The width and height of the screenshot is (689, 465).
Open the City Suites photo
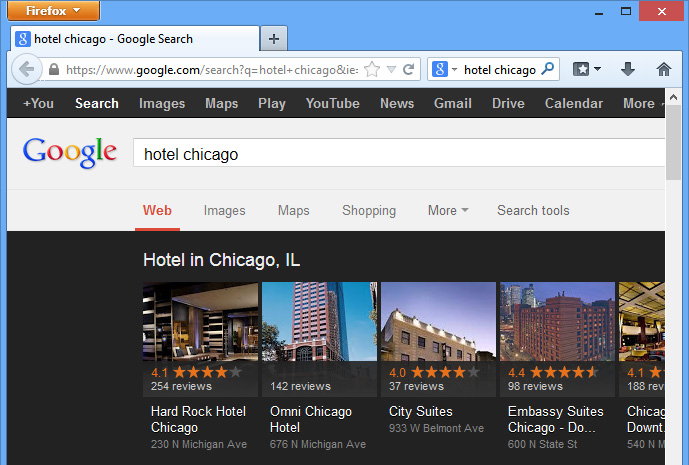click(439, 321)
